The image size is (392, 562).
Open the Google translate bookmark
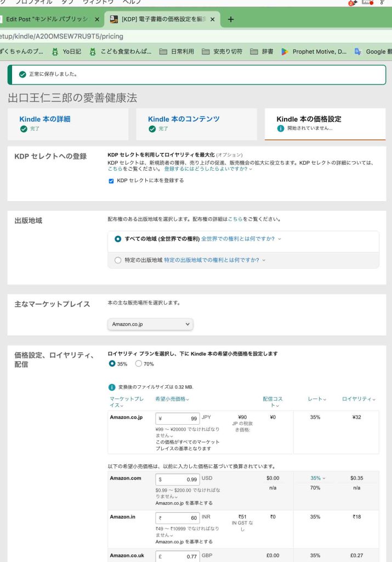point(373,52)
